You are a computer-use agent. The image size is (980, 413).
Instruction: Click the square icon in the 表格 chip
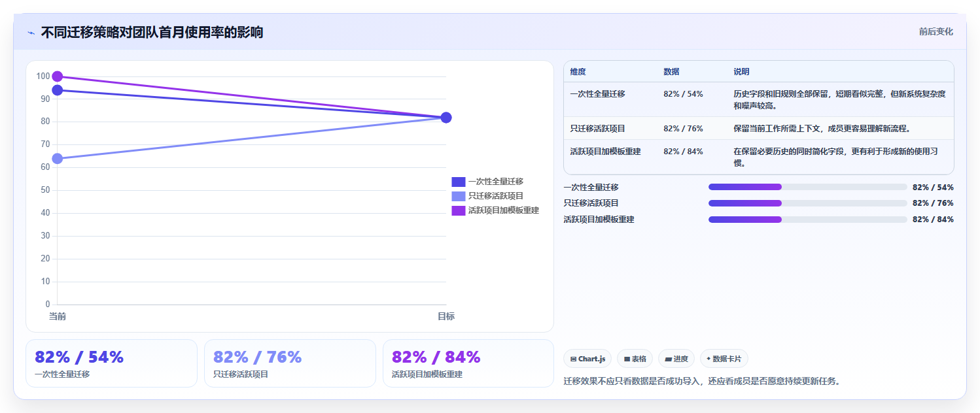point(627,359)
